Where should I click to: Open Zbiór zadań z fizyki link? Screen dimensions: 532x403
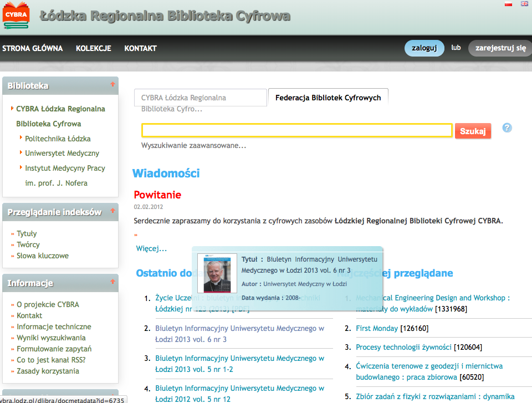[x=435, y=396]
